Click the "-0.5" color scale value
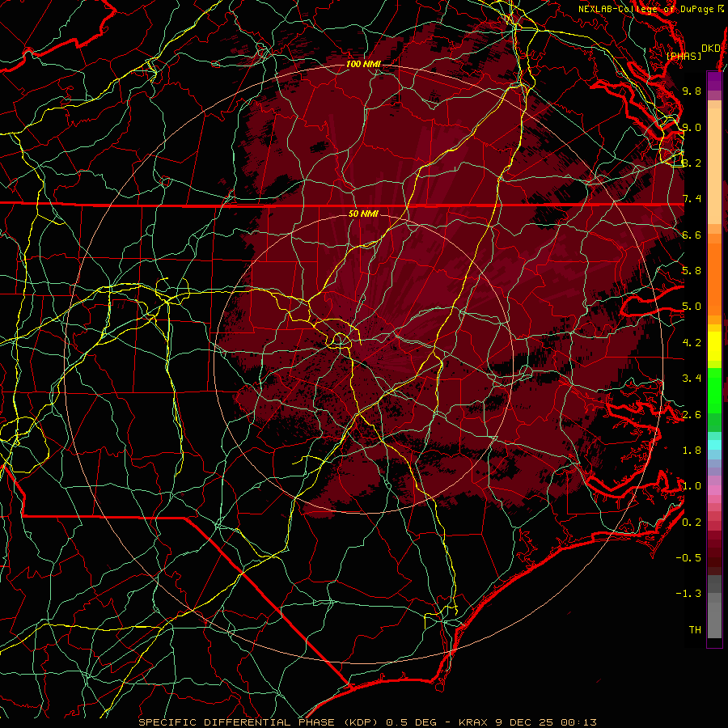Screen dimensions: 728x728 pyautogui.click(x=688, y=558)
